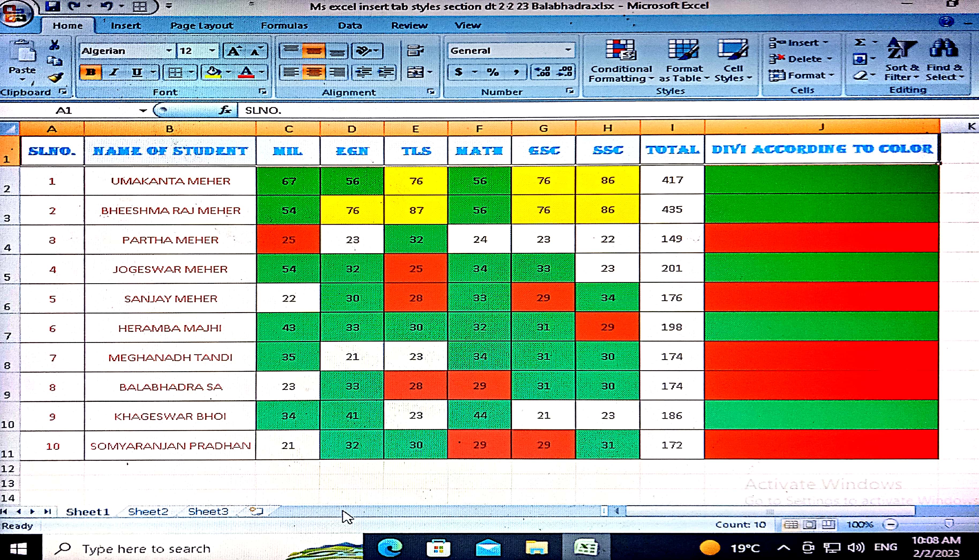Screen dimensions: 979x560
Task: Open the Sheet2 worksheet tab
Action: pyautogui.click(x=148, y=512)
